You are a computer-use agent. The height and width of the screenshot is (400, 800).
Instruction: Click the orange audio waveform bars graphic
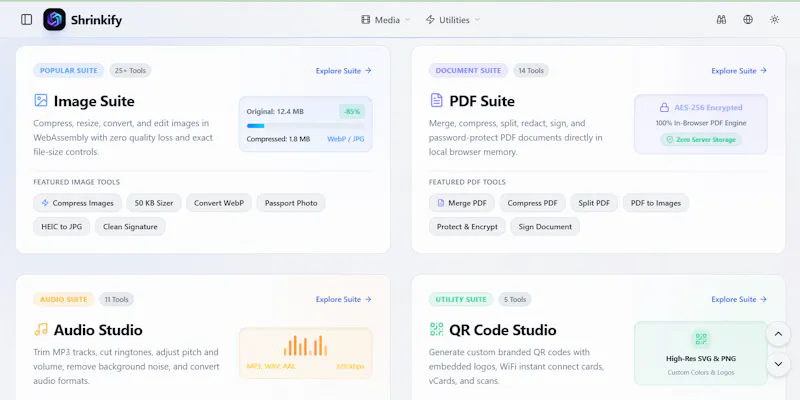pos(305,345)
